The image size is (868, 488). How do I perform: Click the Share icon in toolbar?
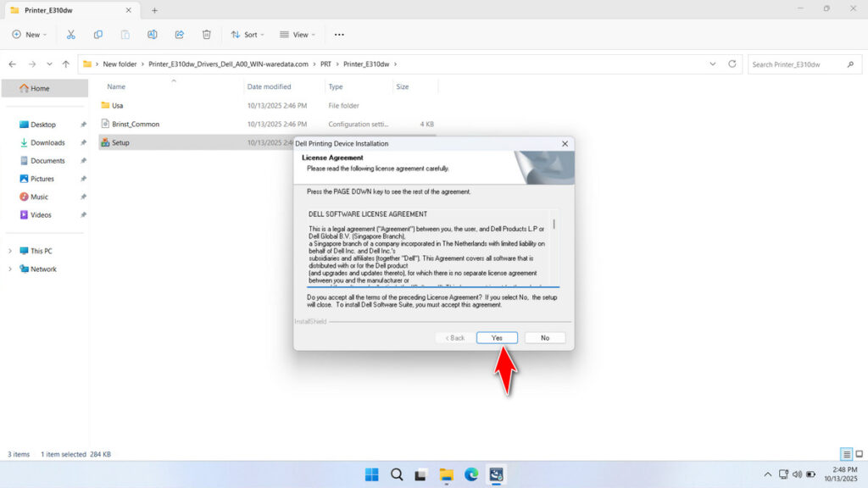pyautogui.click(x=180, y=35)
